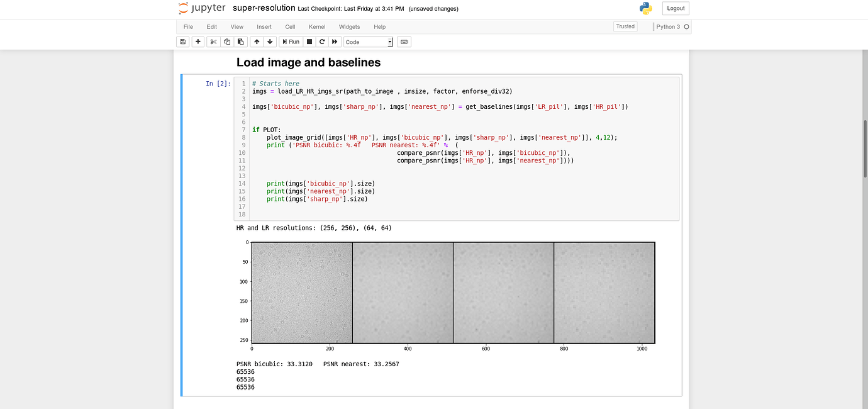Screen dimensions: 868x409
Task: Restart the kernel with circular arrow icon
Action: click(x=322, y=42)
